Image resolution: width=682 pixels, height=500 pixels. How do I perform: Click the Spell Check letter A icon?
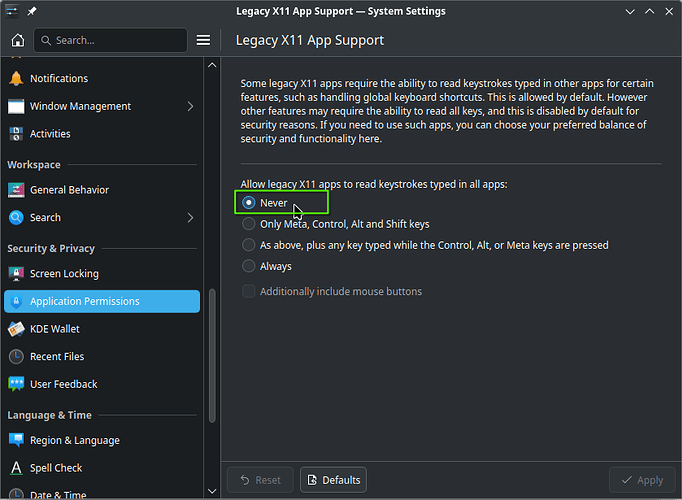pos(16,468)
